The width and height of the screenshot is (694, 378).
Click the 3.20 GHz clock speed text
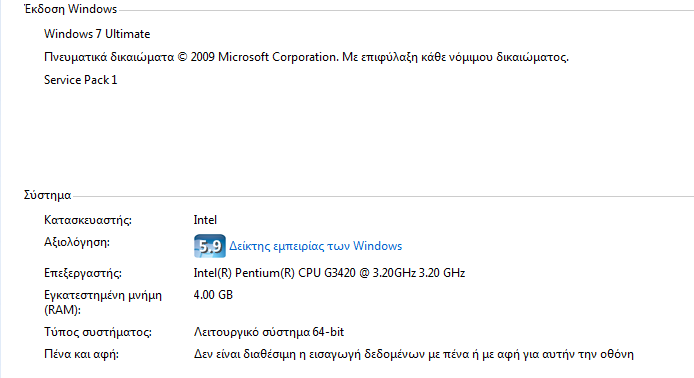tap(442, 273)
